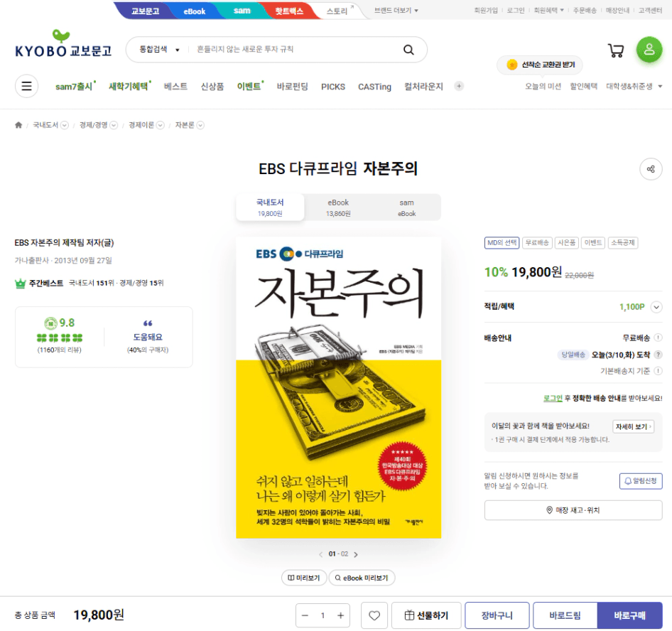The image size is (672, 631).
Task: Click the plus icon after 컬처라운지
Action: pyautogui.click(x=459, y=86)
